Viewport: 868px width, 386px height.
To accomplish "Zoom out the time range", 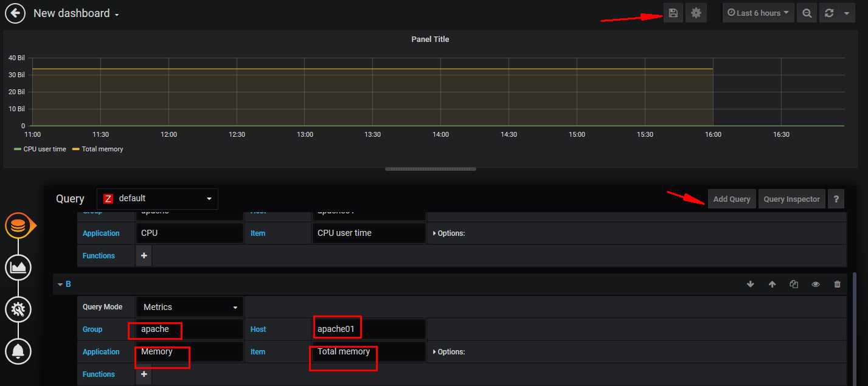I will tap(807, 13).
